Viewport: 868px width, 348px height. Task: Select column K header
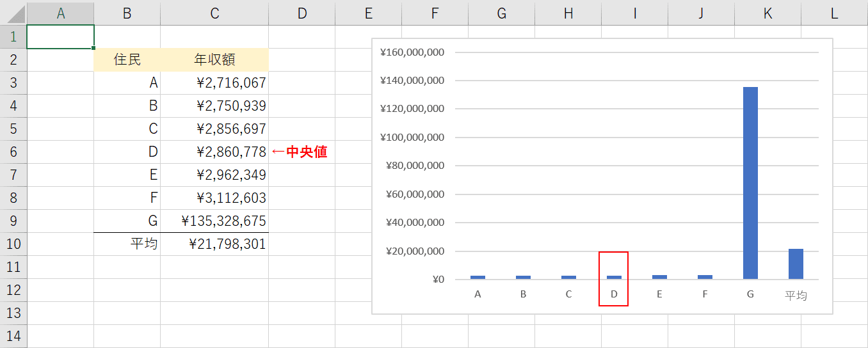[768, 13]
